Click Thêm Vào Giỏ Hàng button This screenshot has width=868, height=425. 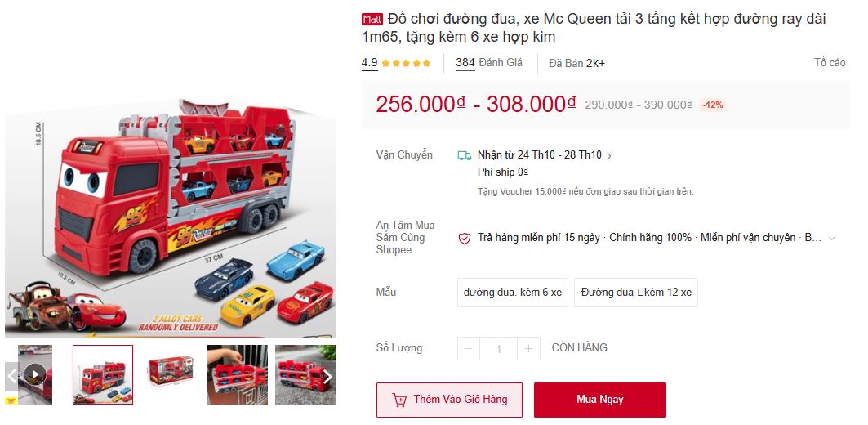(449, 400)
